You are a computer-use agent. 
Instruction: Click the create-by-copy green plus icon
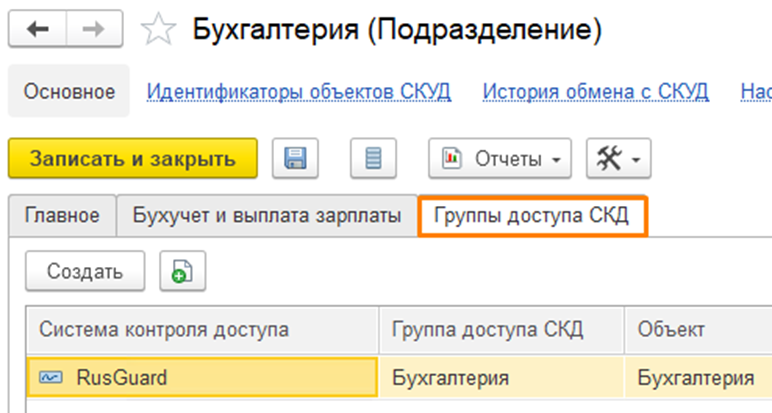(x=182, y=271)
